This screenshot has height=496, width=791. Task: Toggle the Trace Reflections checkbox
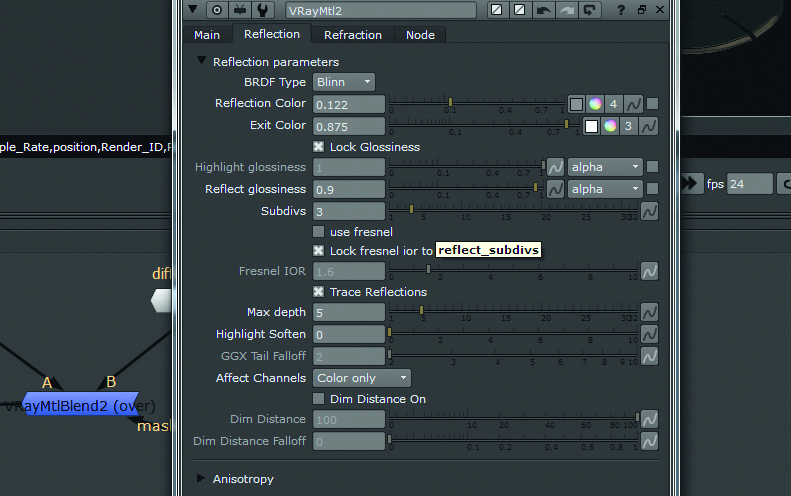click(318, 292)
